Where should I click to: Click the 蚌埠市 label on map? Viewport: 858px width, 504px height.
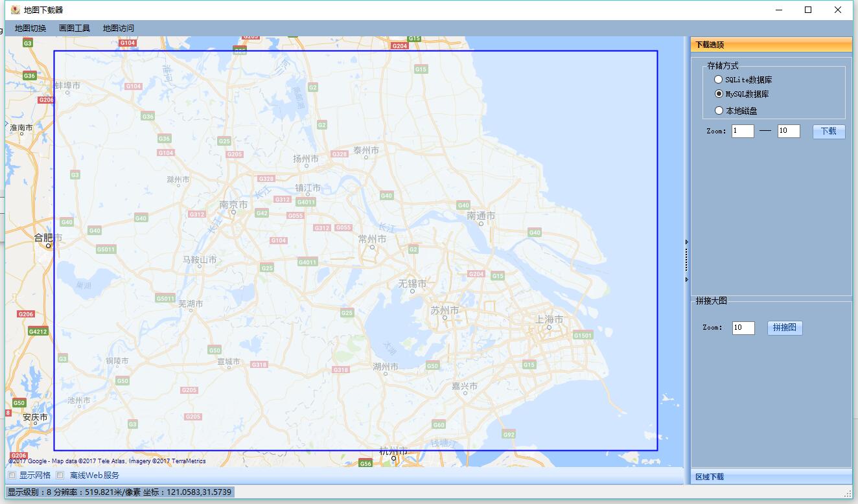coord(67,86)
